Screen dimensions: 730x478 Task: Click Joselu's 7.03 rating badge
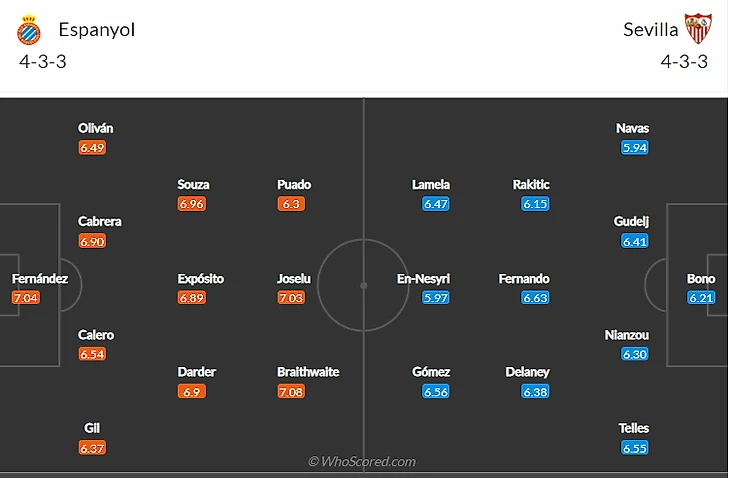tap(292, 298)
